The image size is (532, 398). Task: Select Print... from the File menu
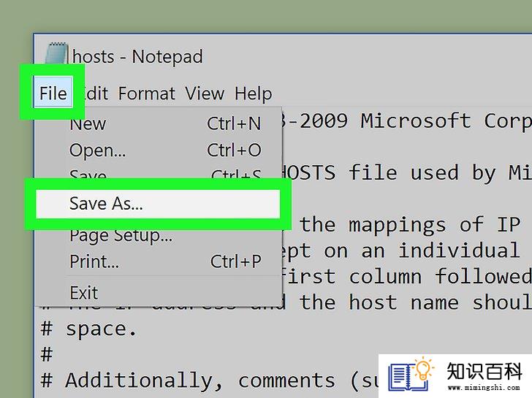tap(164, 261)
